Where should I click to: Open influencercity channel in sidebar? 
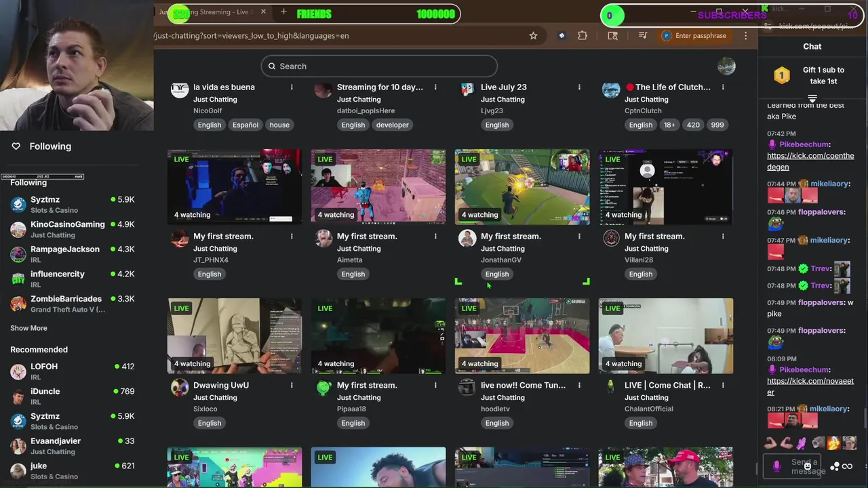coord(73,279)
